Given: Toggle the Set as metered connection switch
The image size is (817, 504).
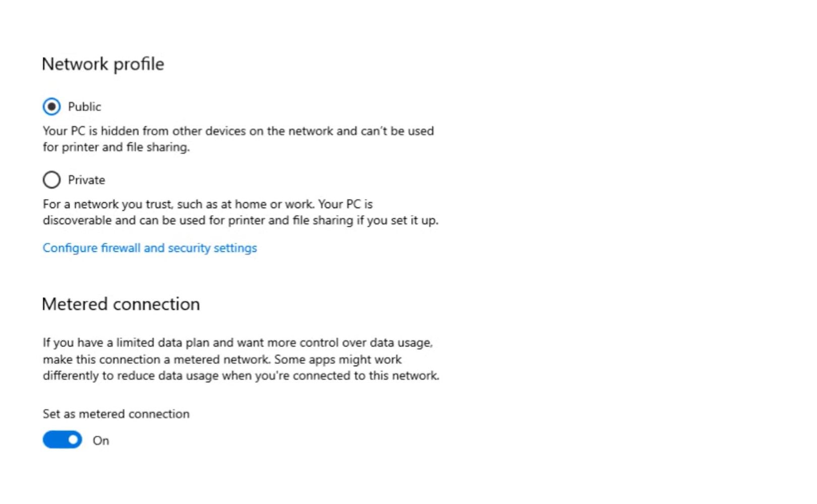Looking at the screenshot, I should 62,440.
